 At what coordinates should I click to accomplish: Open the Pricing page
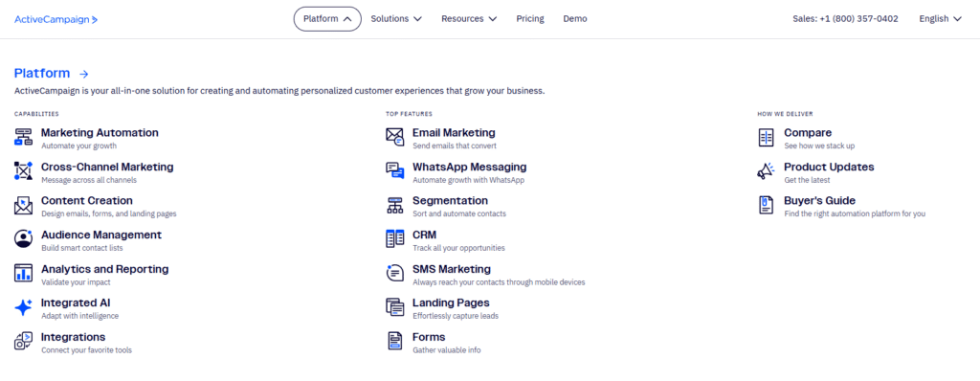click(530, 19)
